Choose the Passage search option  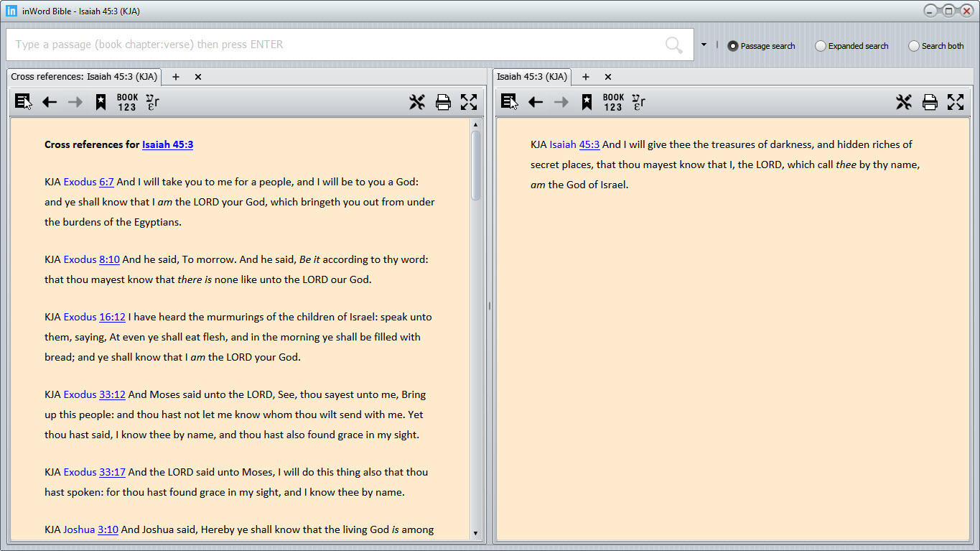click(732, 45)
